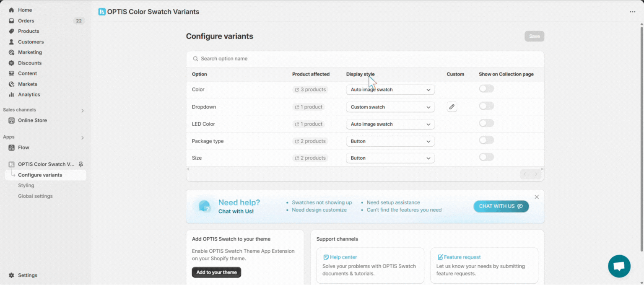Screen dimensions: 644x285
Task: Click the Display style column header
Action: tap(361, 74)
